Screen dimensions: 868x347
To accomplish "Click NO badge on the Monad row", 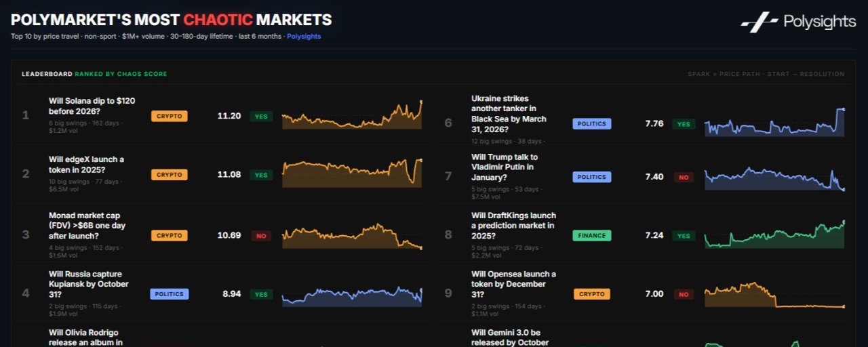I will [x=261, y=236].
